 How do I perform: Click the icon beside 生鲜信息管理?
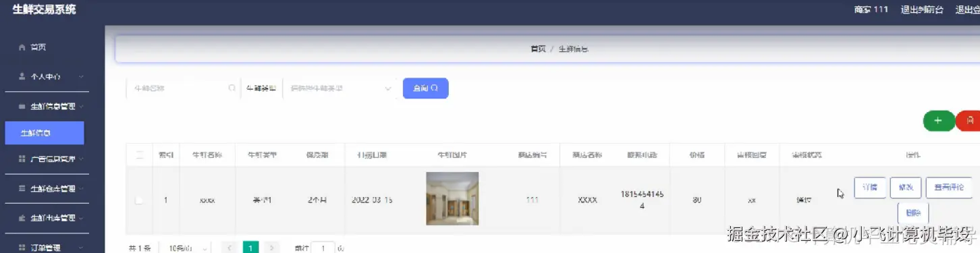click(x=22, y=107)
